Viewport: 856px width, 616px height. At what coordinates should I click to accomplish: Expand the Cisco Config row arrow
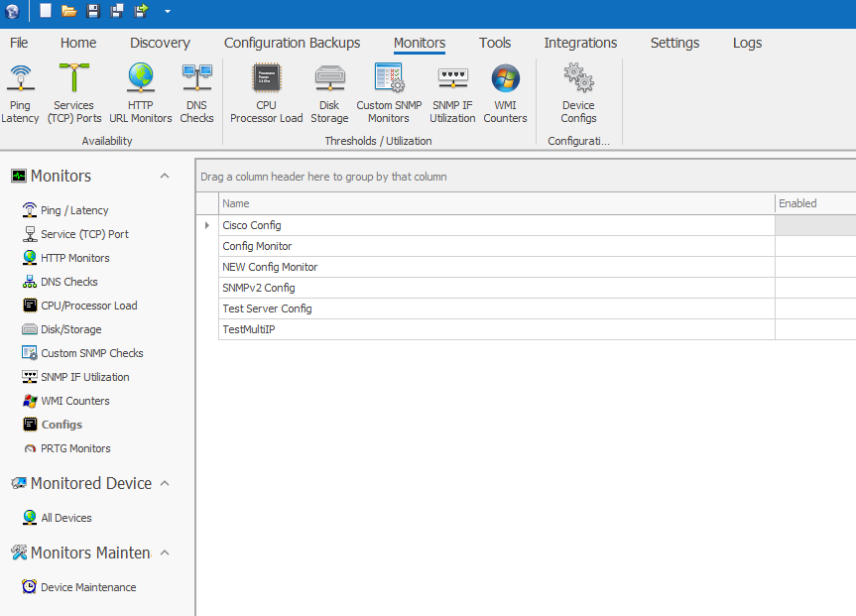point(207,225)
